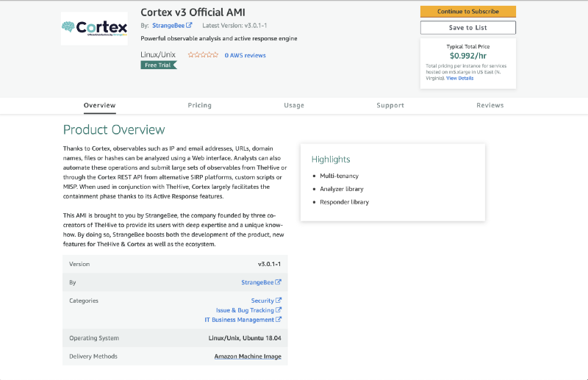Viewport: 588px width, 380px height.
Task: Click external link icon next to Issue & Bug Tracking
Action: pos(279,310)
